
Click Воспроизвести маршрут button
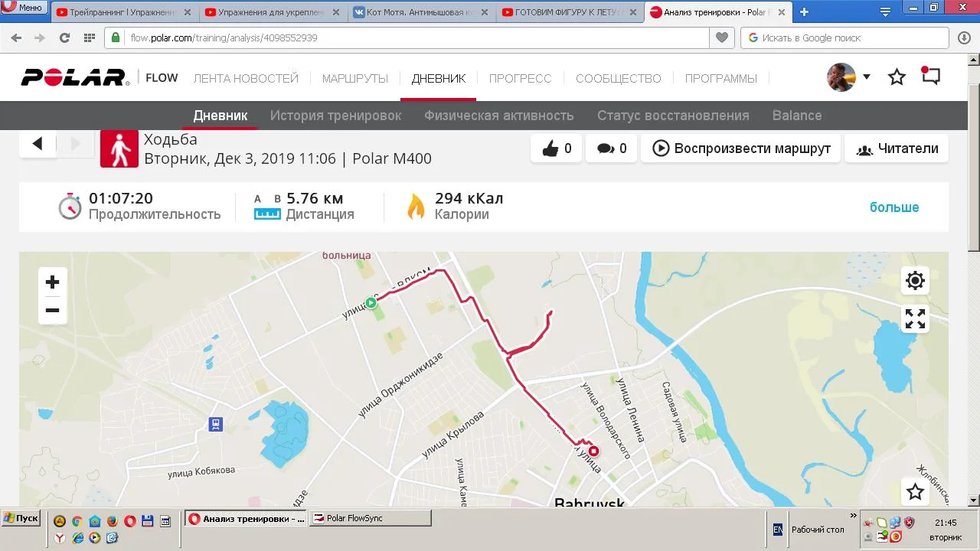coord(741,148)
